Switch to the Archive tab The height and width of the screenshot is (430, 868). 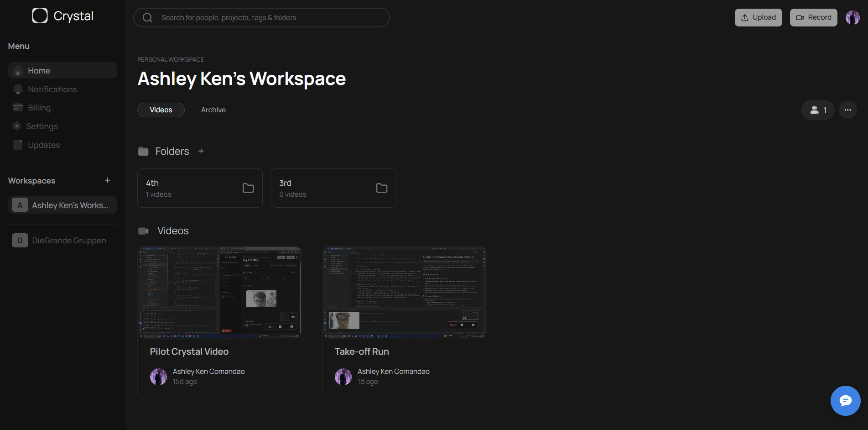213,110
